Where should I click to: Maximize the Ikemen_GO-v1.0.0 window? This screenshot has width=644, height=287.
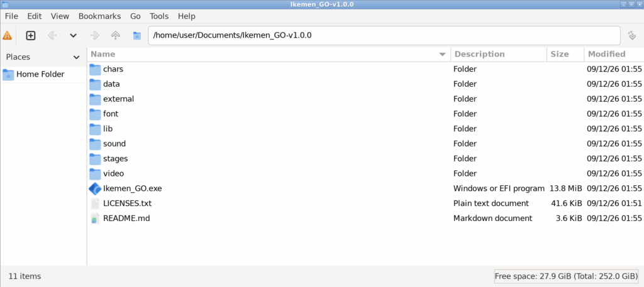(x=631, y=4)
